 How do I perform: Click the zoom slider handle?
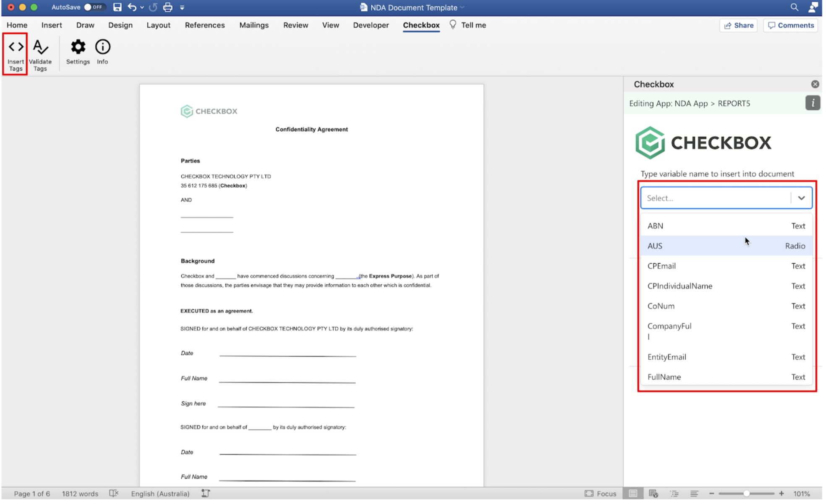click(747, 494)
